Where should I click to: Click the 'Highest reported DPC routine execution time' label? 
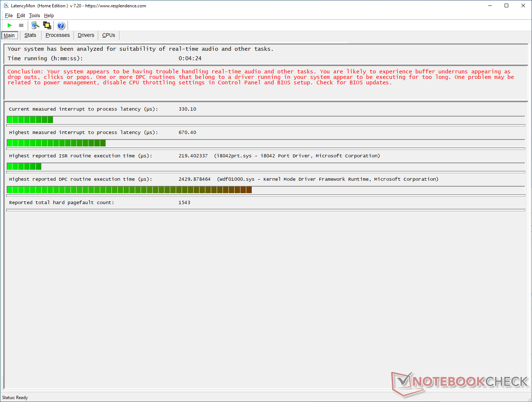coord(80,179)
